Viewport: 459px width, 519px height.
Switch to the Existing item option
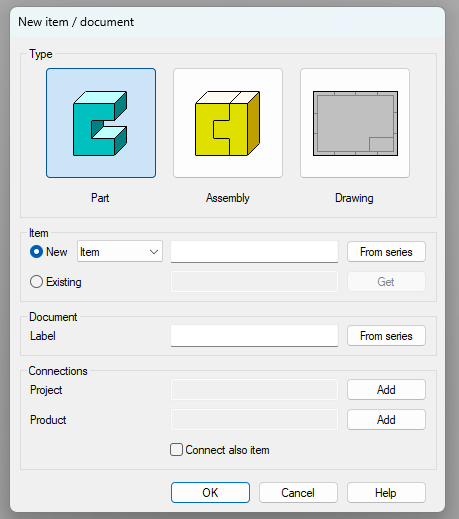36,282
